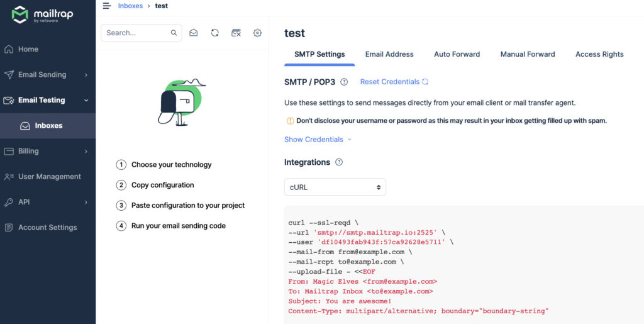Click the refresh inbox icon
This screenshot has height=324, width=644.
point(215,33)
